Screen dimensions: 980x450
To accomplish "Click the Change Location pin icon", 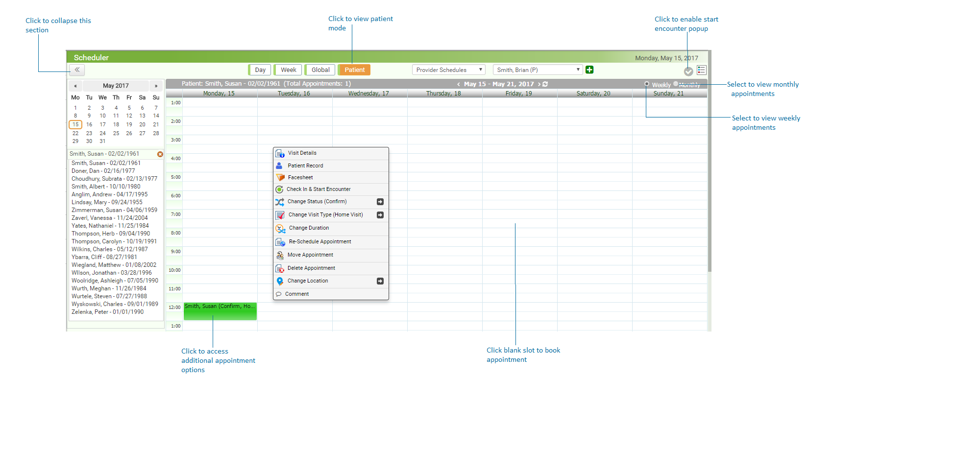I will tap(280, 281).
